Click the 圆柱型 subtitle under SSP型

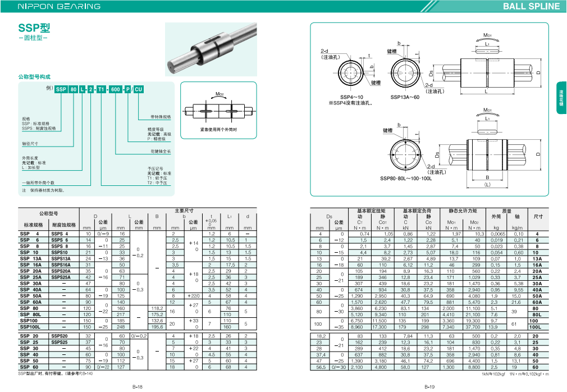coord(33,38)
